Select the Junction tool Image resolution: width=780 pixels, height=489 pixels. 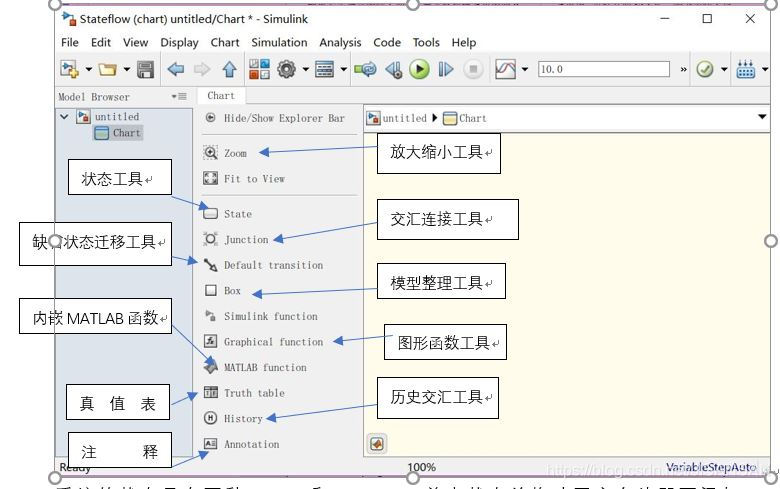[236, 239]
